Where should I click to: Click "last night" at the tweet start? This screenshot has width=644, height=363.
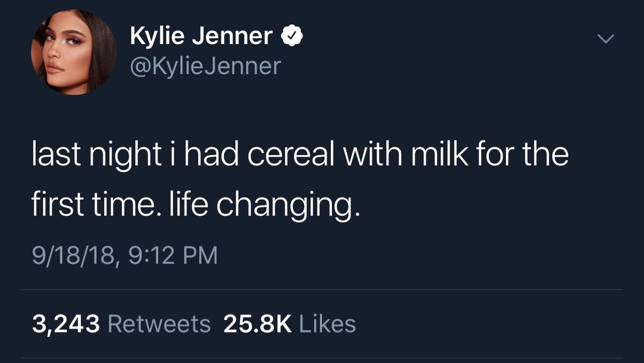pyautogui.click(x=96, y=156)
